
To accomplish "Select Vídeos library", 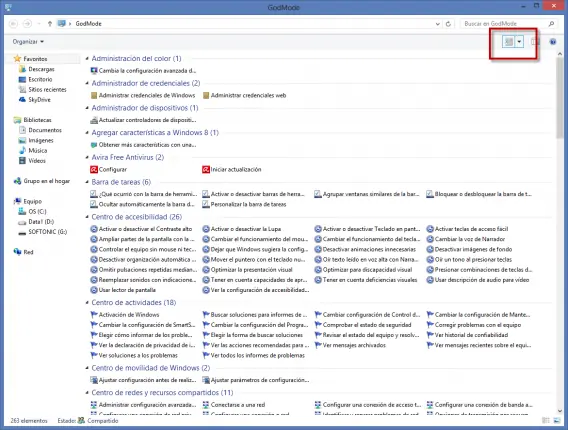I will pos(32,160).
